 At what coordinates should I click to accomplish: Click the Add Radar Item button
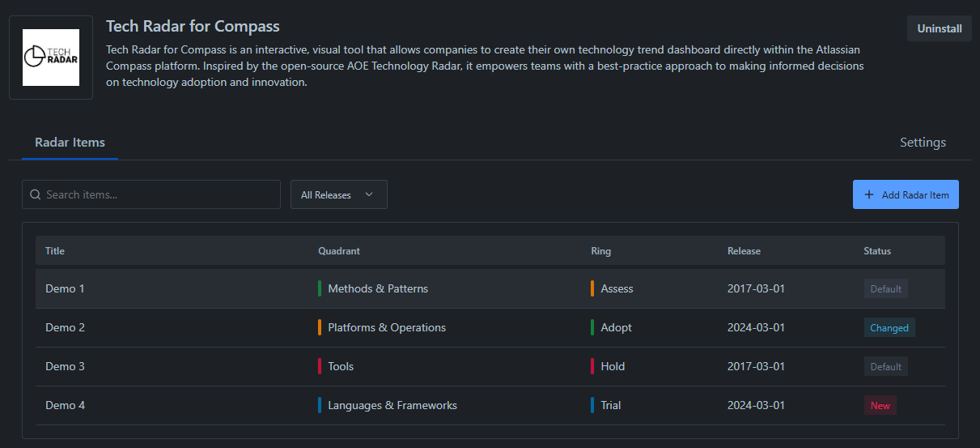[906, 194]
